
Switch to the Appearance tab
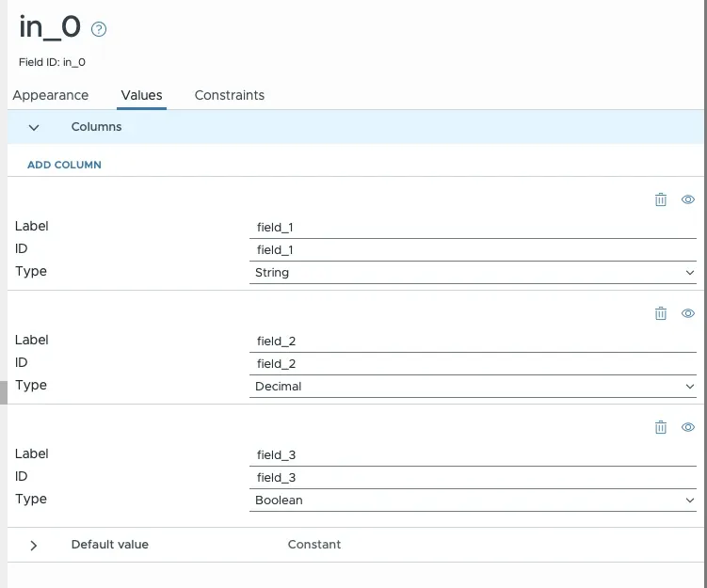pos(51,95)
